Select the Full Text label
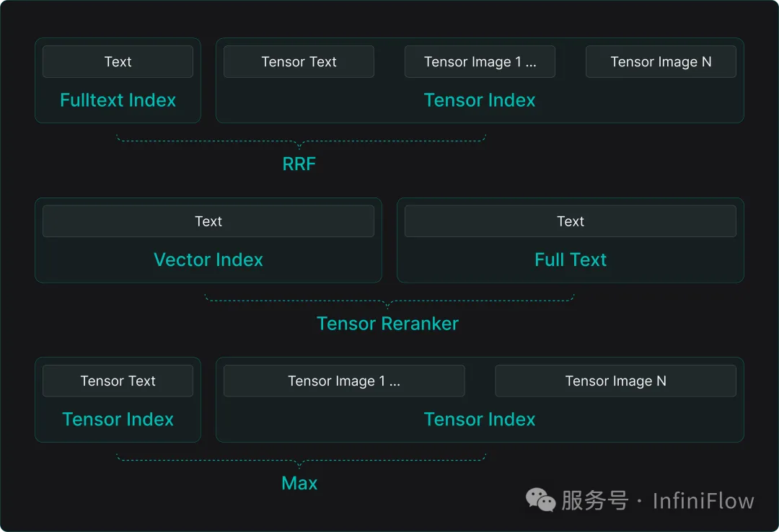779x532 pixels. tap(571, 260)
